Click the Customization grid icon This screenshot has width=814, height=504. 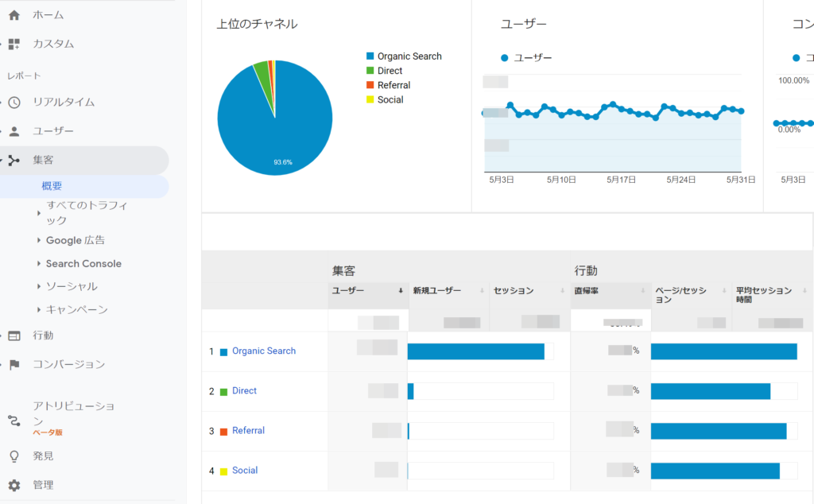14,44
